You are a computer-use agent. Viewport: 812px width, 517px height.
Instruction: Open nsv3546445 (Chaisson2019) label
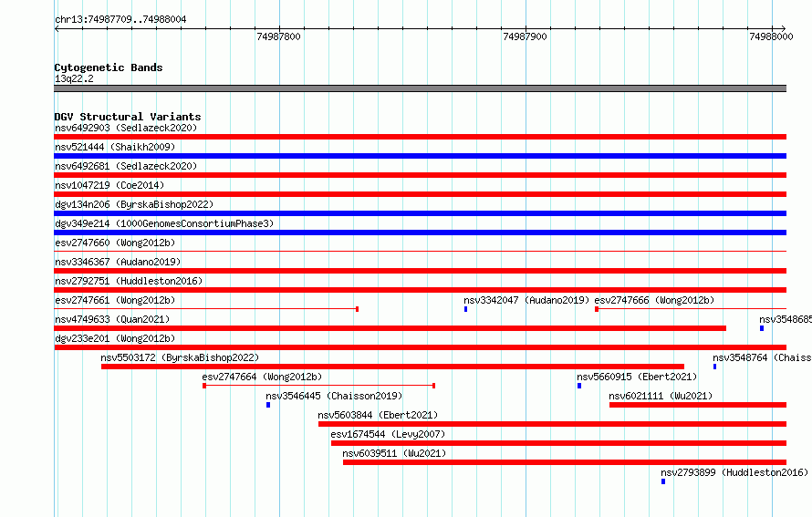click(x=334, y=396)
